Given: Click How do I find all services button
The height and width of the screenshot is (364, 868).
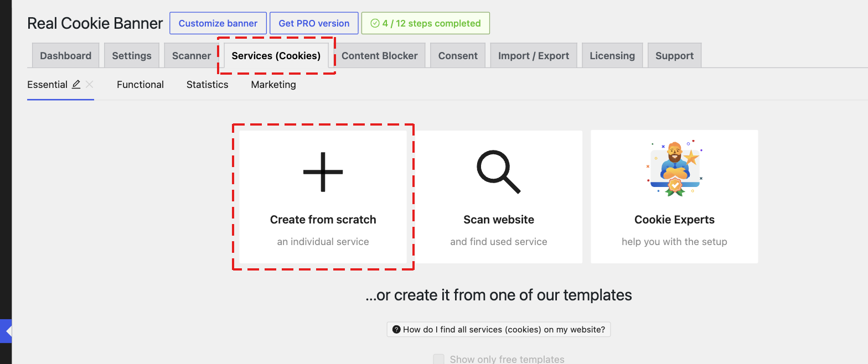Looking at the screenshot, I should pyautogui.click(x=499, y=330).
